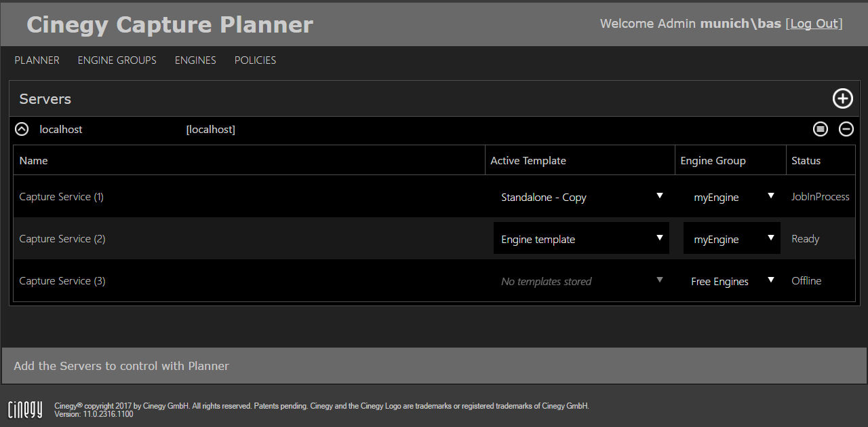Click the Servers panel heading

click(x=45, y=99)
